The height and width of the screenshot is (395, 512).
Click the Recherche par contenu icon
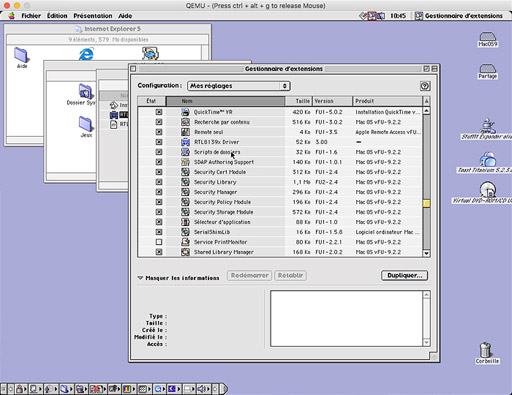point(185,122)
